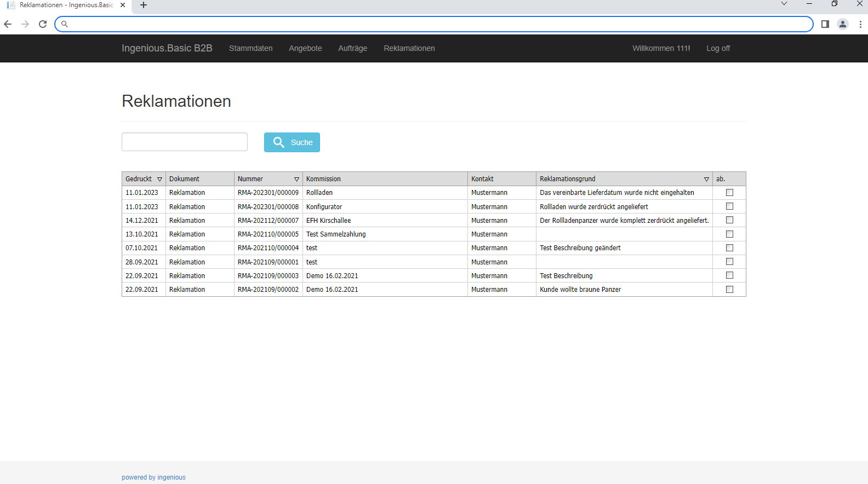Tick checkbox for RMA-202301/000008 row
Image resolution: width=868 pixels, height=484 pixels.
(729, 206)
